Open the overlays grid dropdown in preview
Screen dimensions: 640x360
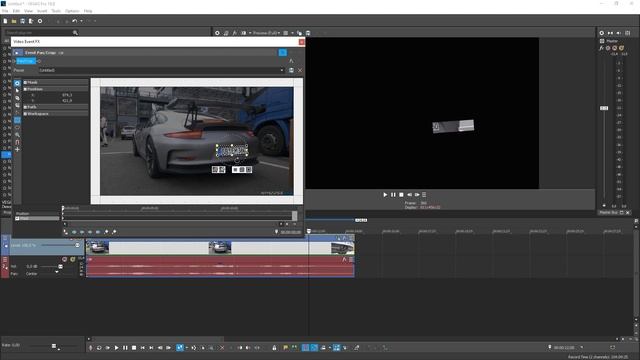[x=292, y=33]
